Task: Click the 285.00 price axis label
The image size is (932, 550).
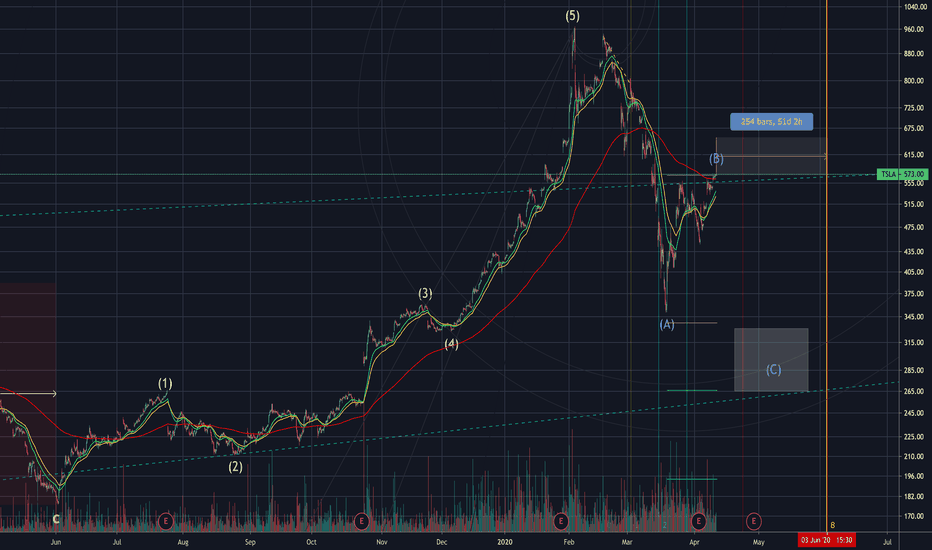Action: click(x=914, y=370)
